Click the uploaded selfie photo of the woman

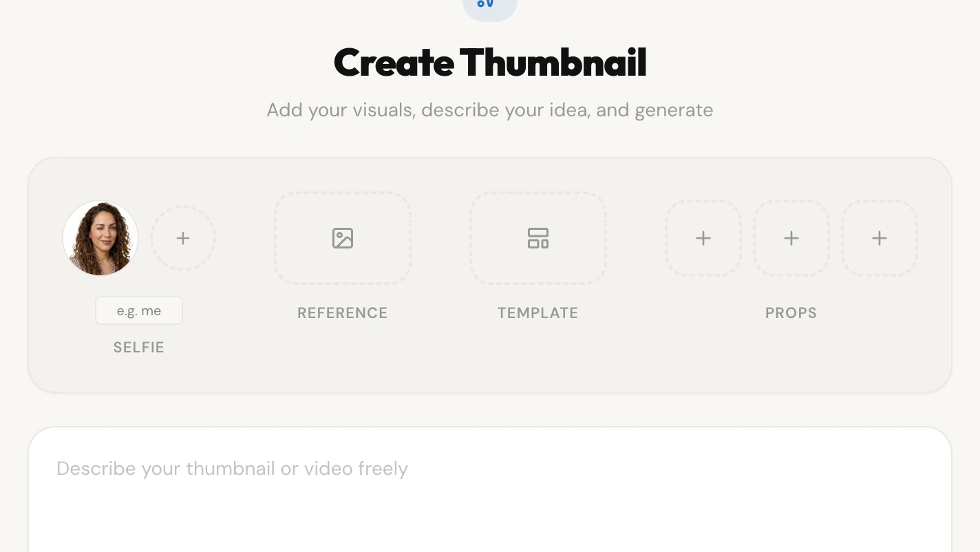tap(100, 238)
